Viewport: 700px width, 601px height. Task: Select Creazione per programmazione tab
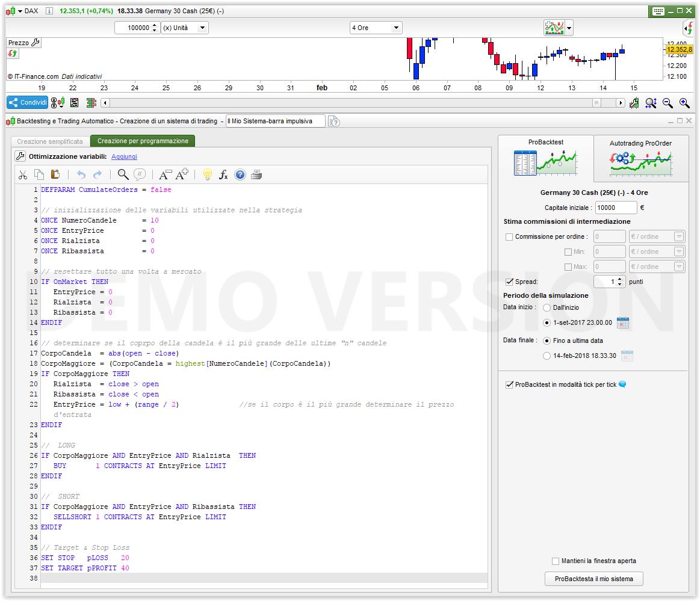pyautogui.click(x=143, y=141)
